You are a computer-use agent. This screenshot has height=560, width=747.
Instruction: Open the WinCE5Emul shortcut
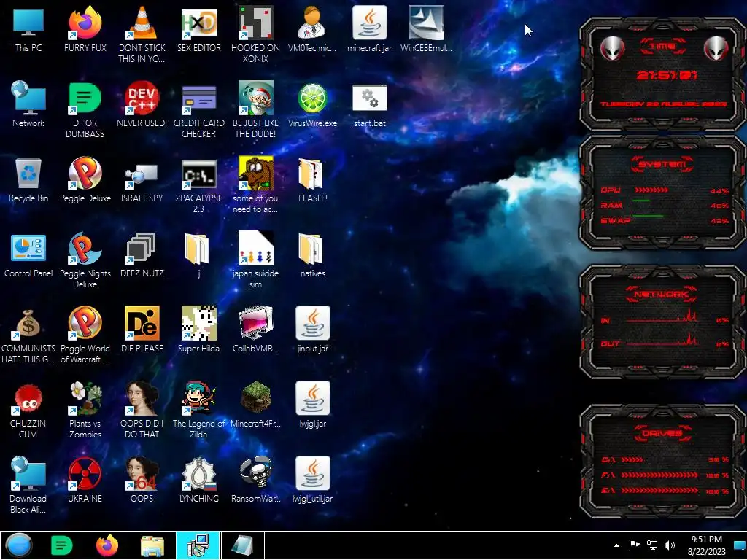pos(426,29)
